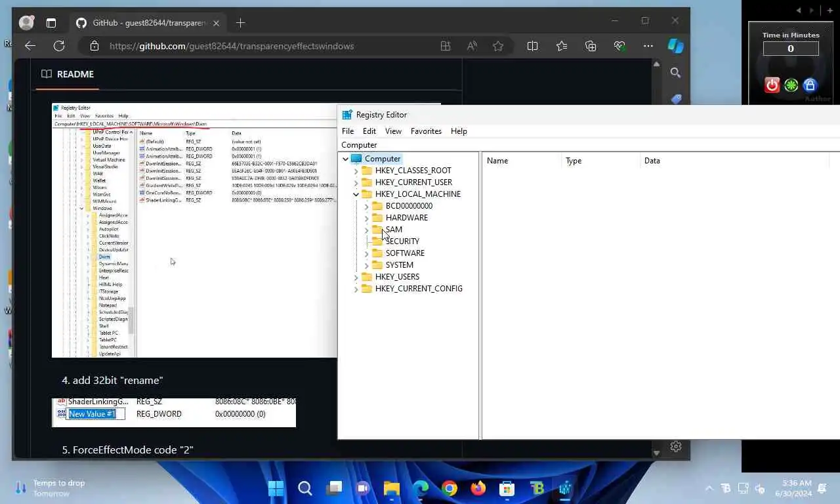Click Edge URL address field
The image size is (840, 504).
pos(231,46)
